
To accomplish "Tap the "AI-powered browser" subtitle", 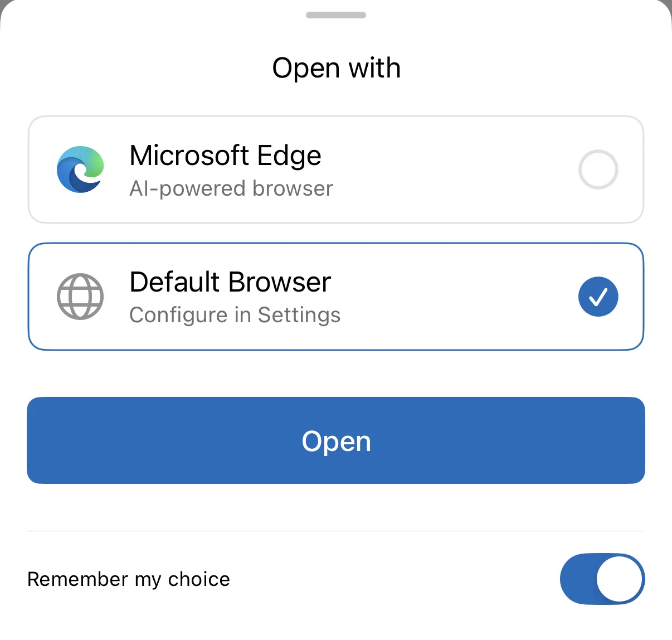I will pyautogui.click(x=231, y=188).
